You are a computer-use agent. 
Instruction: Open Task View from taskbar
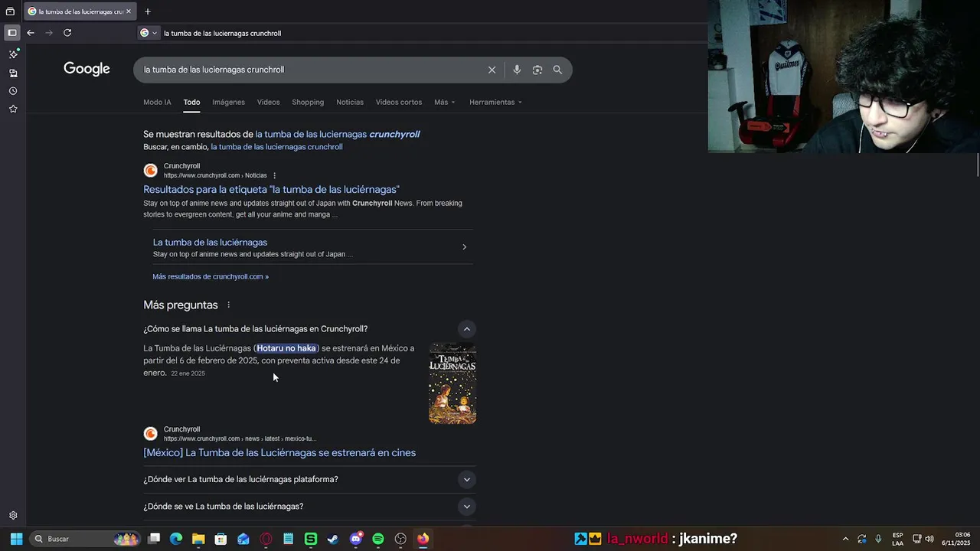[154, 539]
